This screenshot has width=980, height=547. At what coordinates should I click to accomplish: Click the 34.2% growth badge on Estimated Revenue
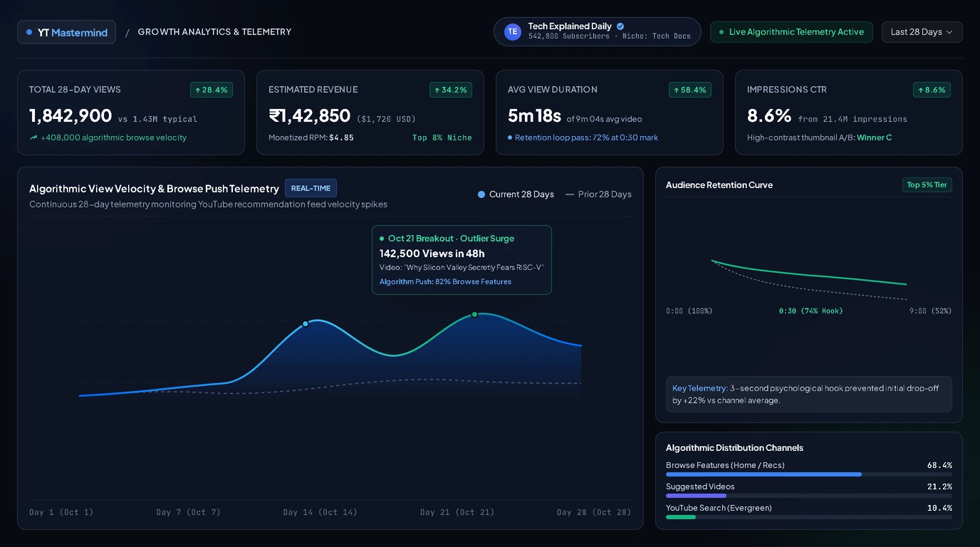coord(451,90)
